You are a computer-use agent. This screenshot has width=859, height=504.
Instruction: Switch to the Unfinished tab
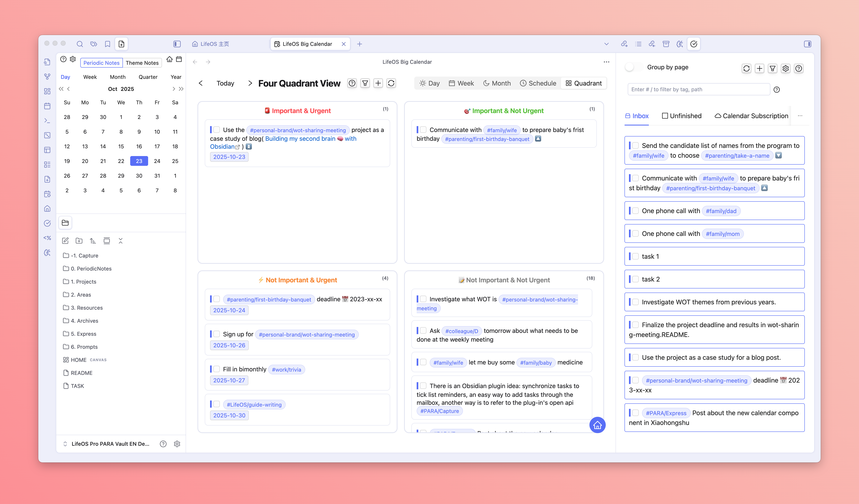click(x=682, y=116)
